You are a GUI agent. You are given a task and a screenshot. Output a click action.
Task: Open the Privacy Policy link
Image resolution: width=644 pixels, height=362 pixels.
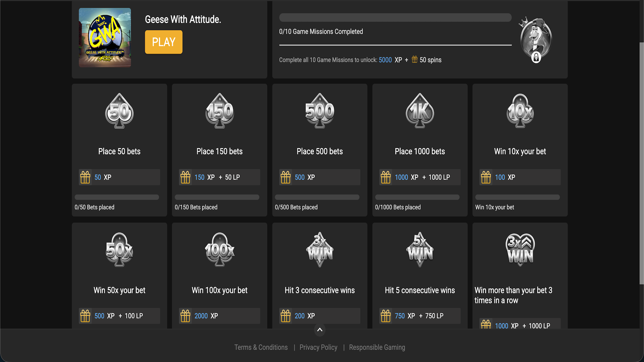click(318, 347)
